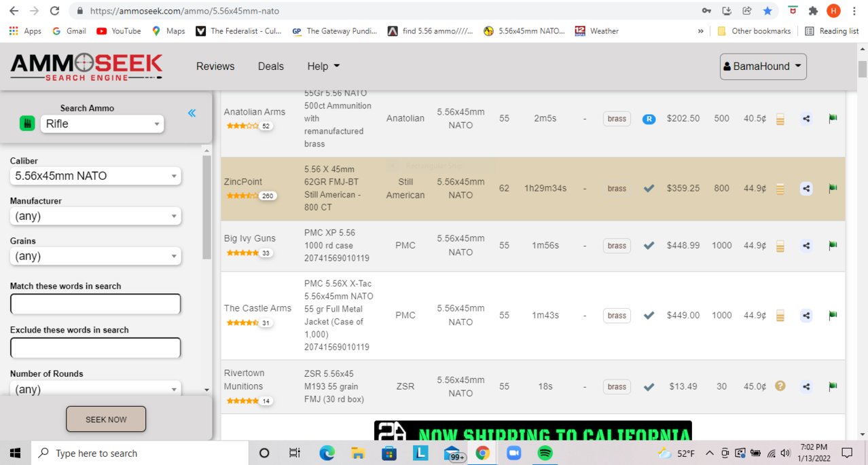Open the Anatolian Arms retailer link
The height and width of the screenshot is (465, 868).
click(x=255, y=112)
